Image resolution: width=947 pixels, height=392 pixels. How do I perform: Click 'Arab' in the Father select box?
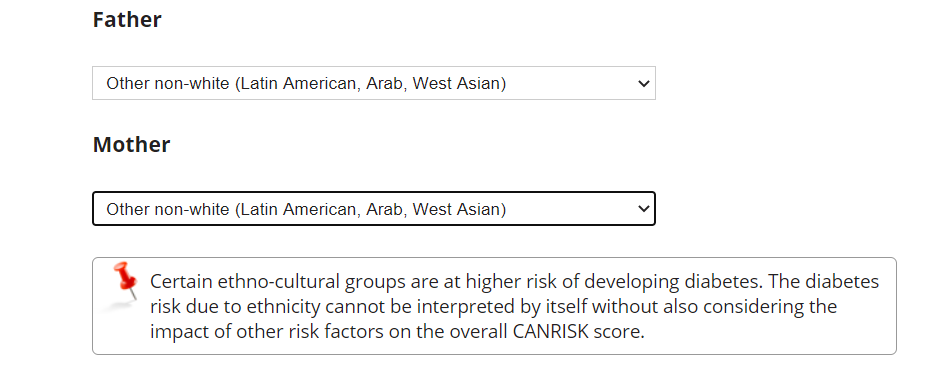tap(384, 83)
